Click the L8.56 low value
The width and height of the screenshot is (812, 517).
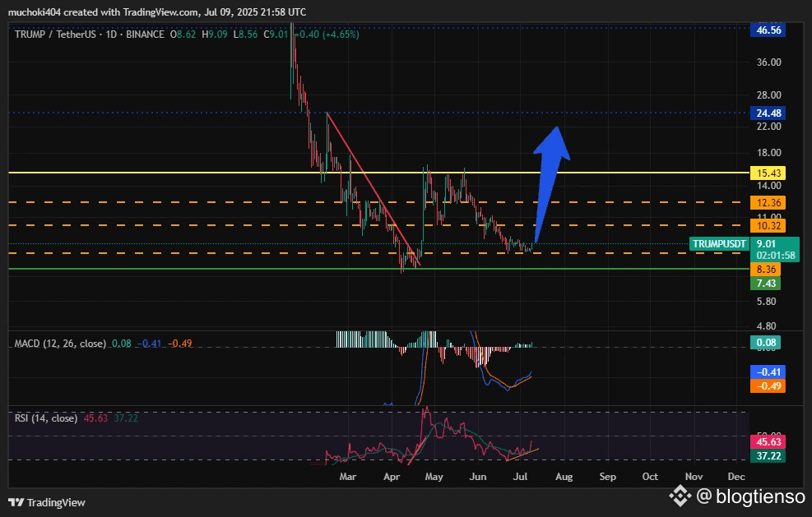(x=245, y=35)
